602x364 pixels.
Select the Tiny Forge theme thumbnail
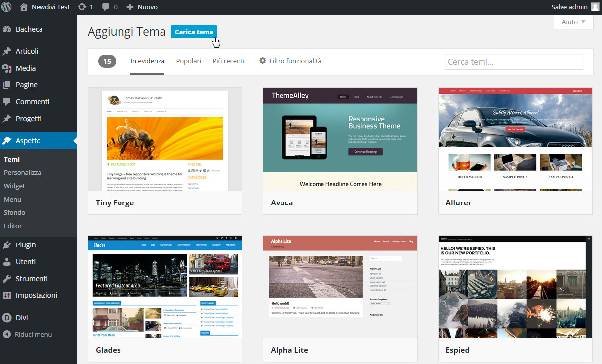pyautogui.click(x=165, y=139)
